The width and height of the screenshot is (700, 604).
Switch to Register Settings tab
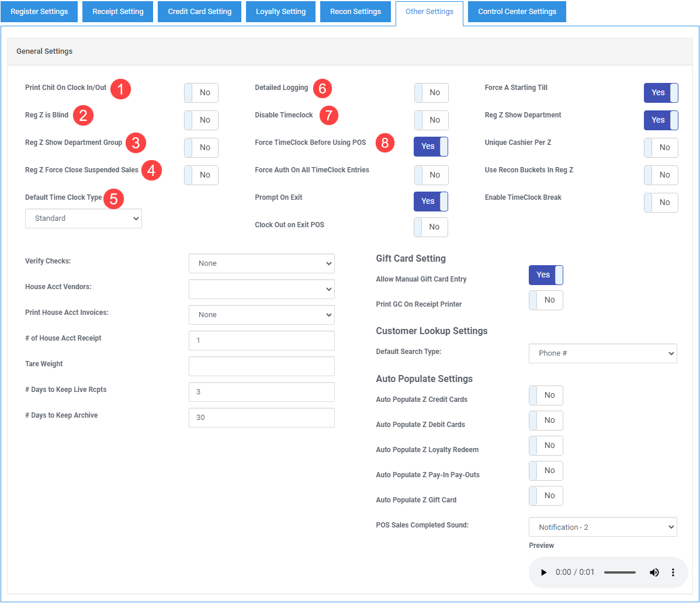[x=39, y=12]
